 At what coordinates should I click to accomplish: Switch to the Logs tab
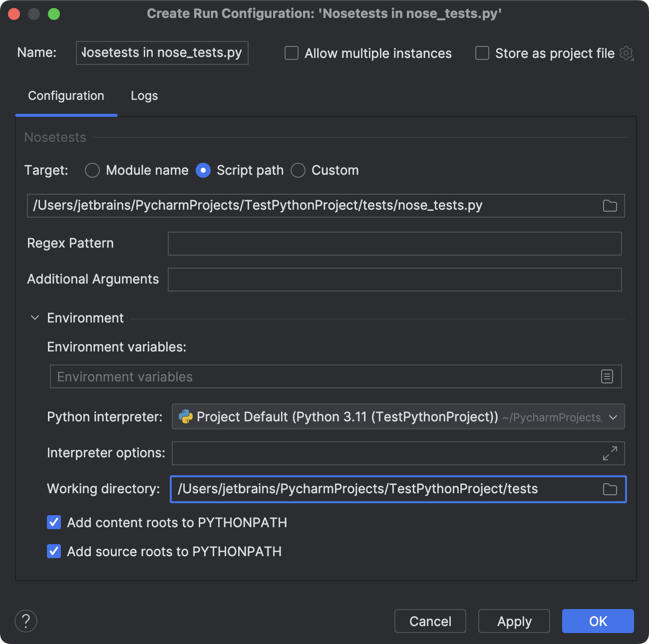(x=144, y=96)
